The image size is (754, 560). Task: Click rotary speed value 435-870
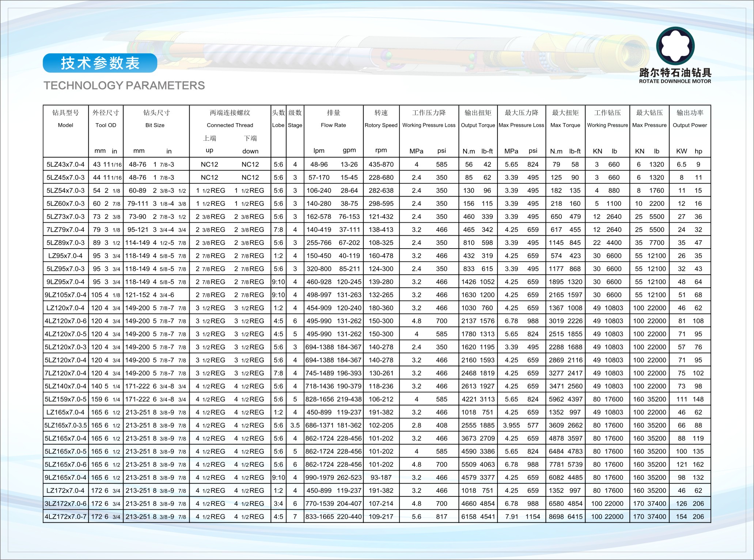(x=381, y=164)
